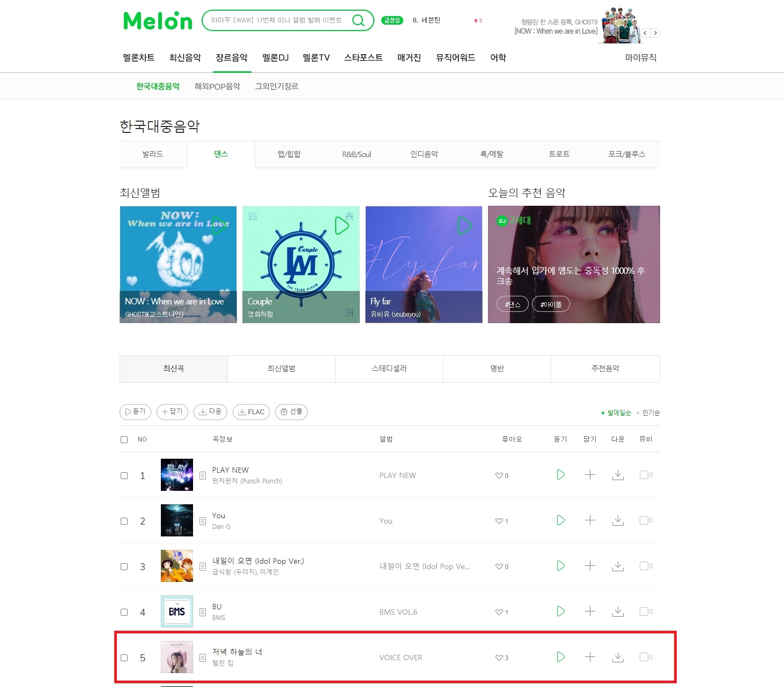The height and width of the screenshot is (687, 784).
Task: Sort the list by 인기순
Action: coord(651,413)
